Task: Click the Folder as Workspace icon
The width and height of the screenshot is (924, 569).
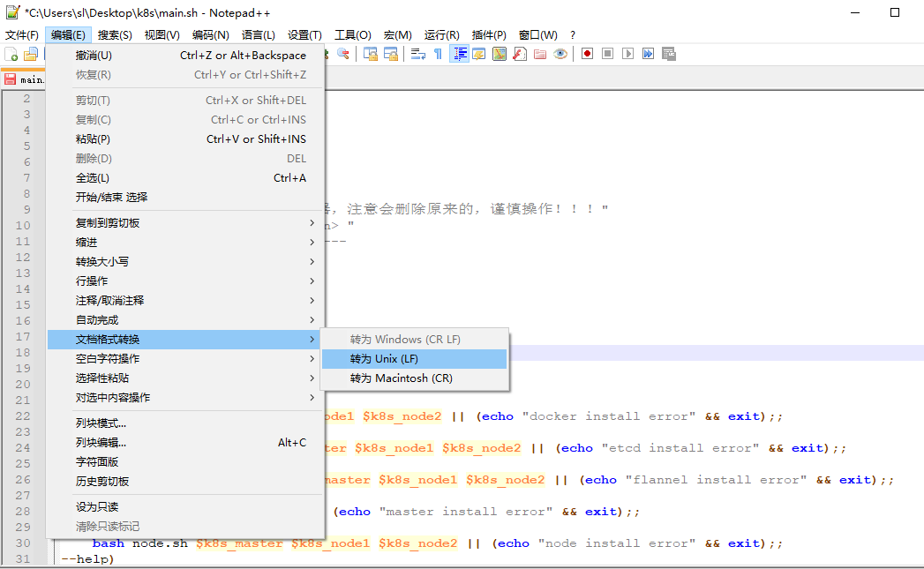Action: tap(540, 54)
